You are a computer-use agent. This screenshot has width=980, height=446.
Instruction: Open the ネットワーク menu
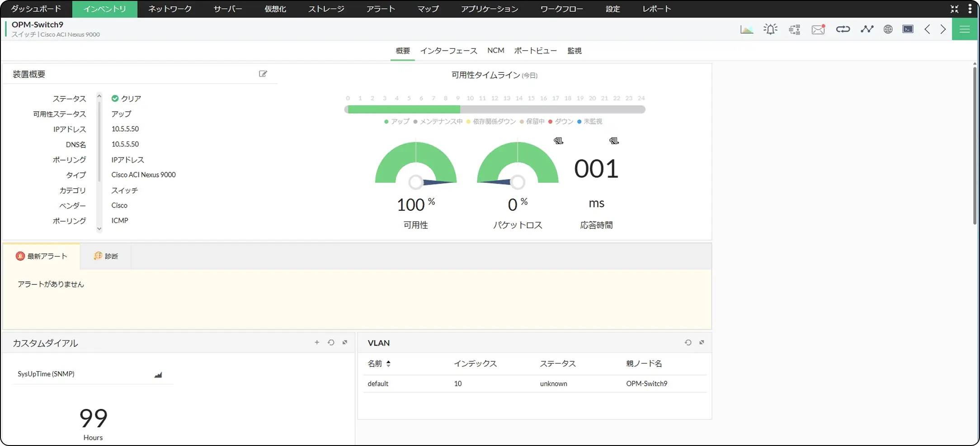170,9
